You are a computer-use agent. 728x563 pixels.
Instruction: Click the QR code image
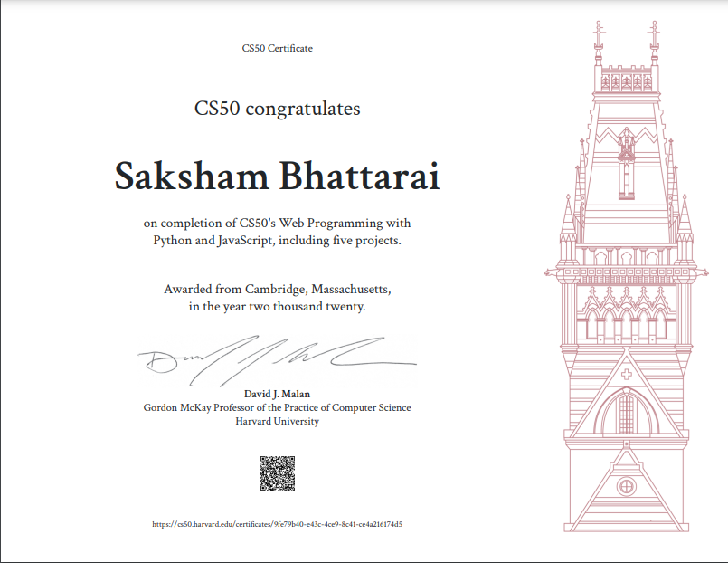(277, 474)
